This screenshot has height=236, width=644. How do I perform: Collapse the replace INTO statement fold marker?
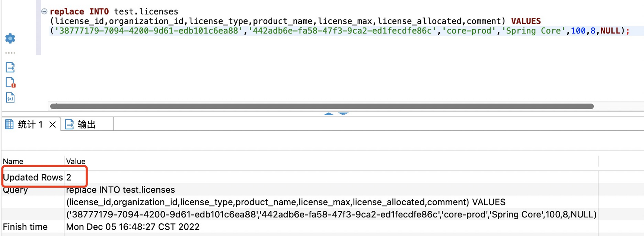[x=44, y=12]
